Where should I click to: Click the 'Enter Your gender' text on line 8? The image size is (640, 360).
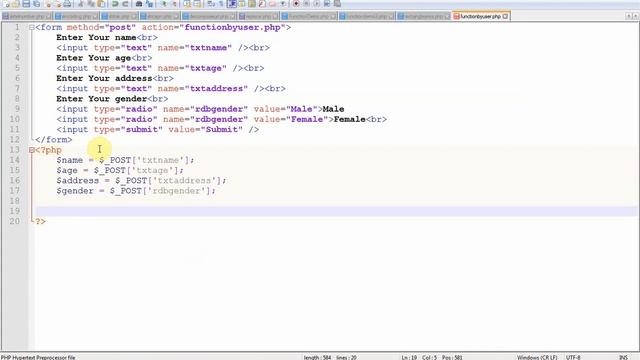point(102,99)
